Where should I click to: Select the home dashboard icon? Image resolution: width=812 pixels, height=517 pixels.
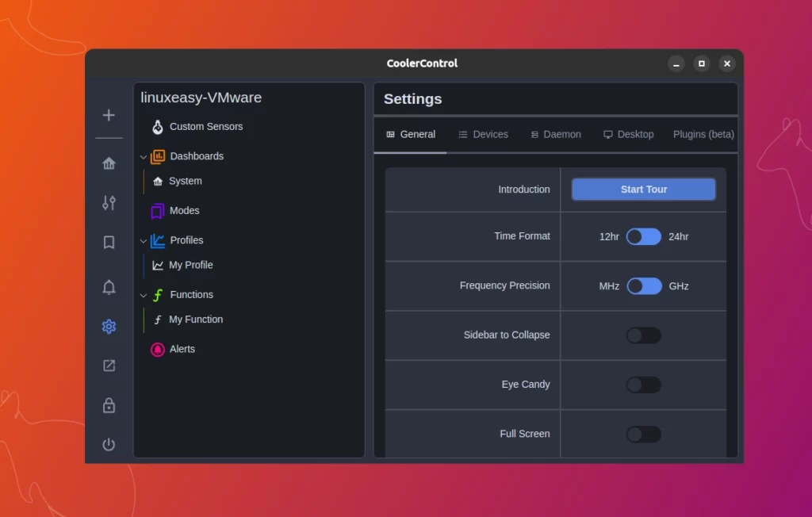[109, 163]
